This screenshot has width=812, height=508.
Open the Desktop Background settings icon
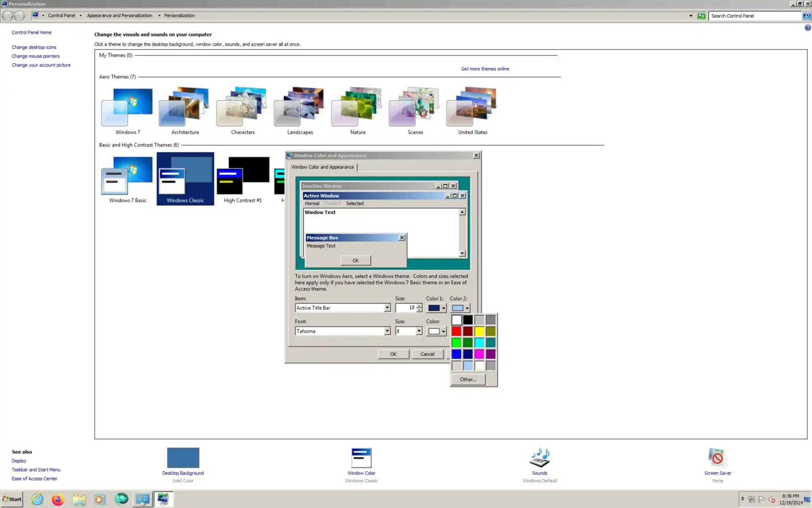(x=183, y=458)
